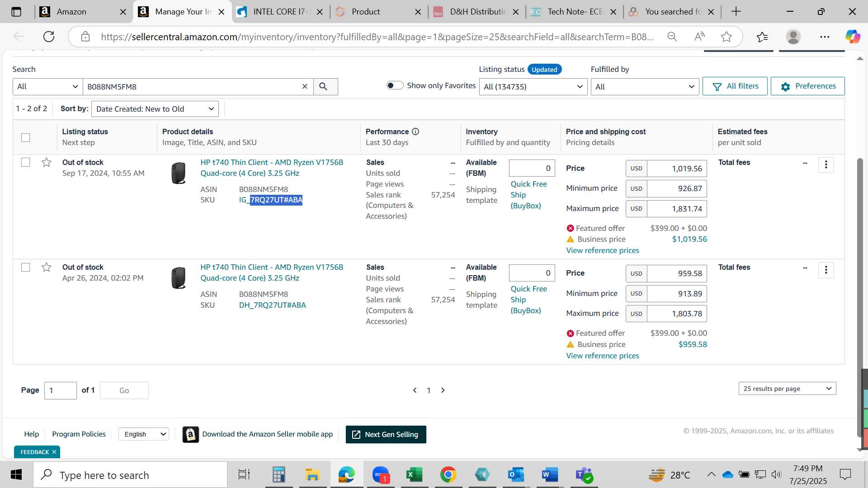
Task: Select checkbox for Sep 17, 2024 listing
Action: point(26,162)
